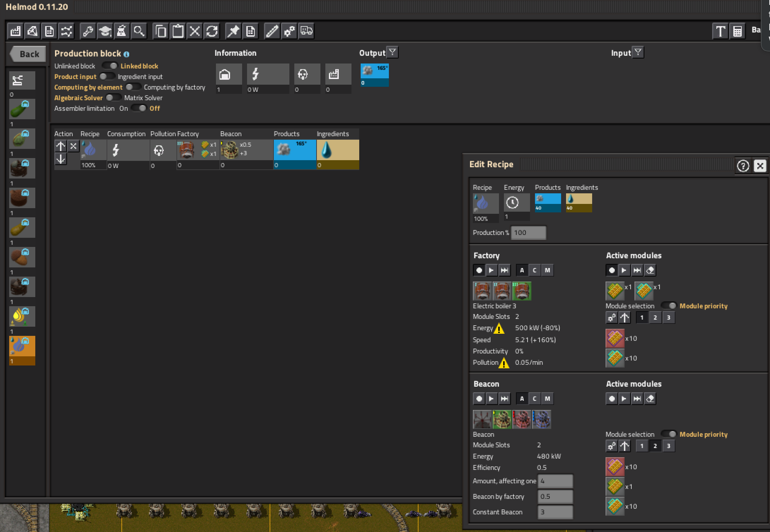770x532 pixels.
Task: Move recipe row down with arrow
Action: coord(61,159)
